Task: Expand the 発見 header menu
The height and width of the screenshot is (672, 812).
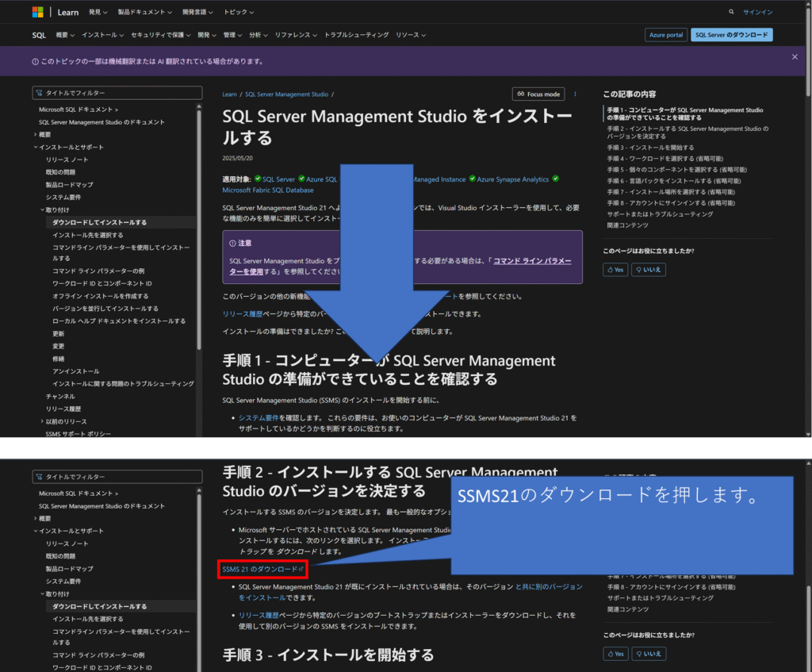Action: pyautogui.click(x=98, y=12)
